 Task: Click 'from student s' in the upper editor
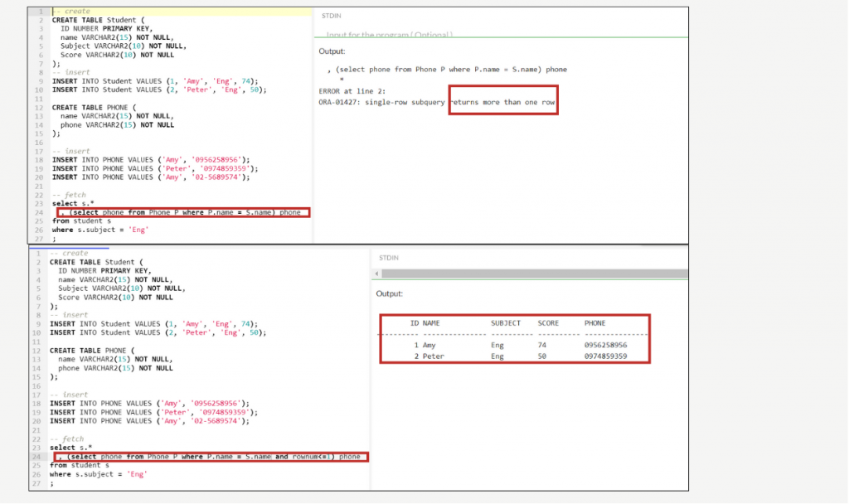pyautogui.click(x=81, y=220)
